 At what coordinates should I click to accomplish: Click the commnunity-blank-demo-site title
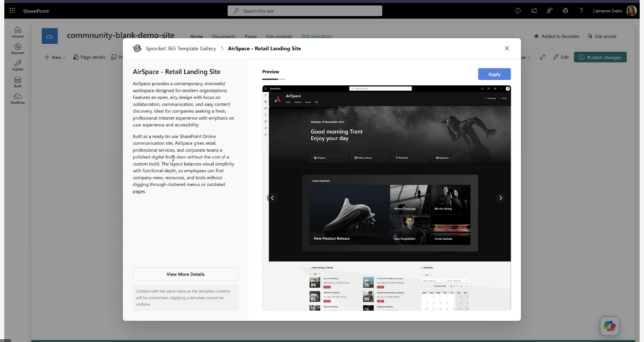click(120, 35)
